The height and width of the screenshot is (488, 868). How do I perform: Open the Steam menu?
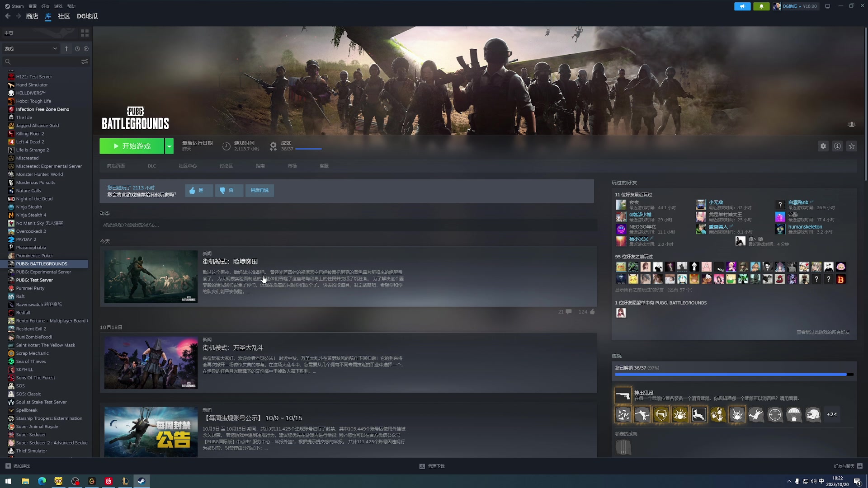coord(14,6)
